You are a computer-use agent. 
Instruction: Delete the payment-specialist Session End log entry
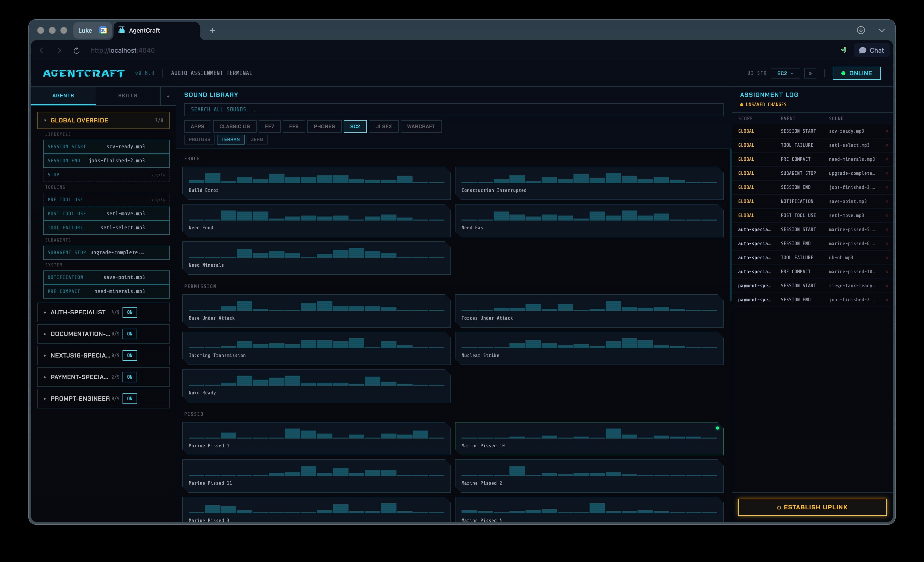click(x=887, y=300)
